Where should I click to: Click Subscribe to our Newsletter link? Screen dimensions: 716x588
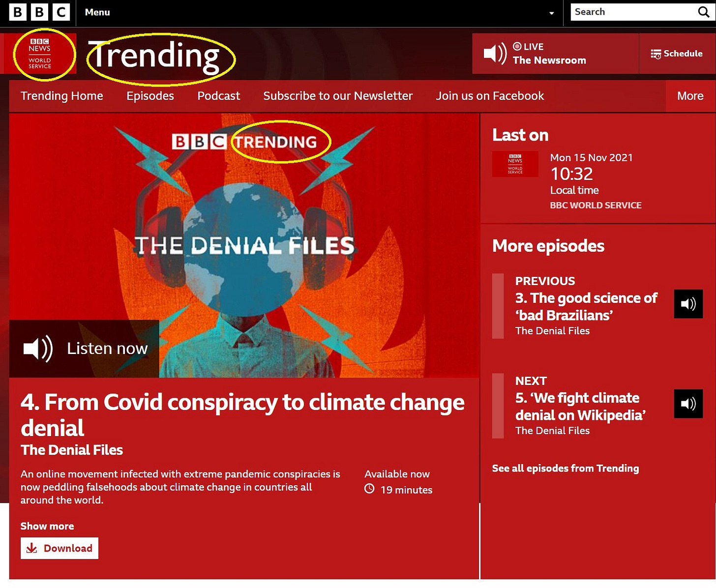[338, 96]
